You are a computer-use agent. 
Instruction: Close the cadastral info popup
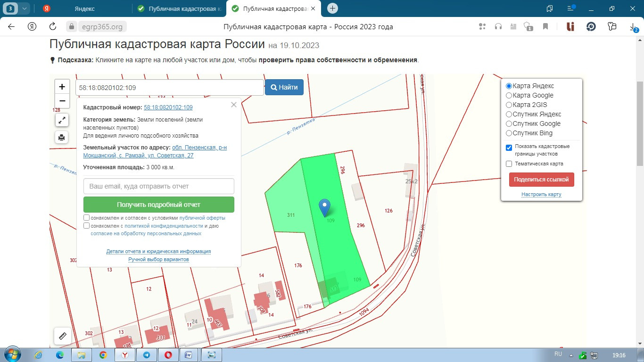(234, 105)
